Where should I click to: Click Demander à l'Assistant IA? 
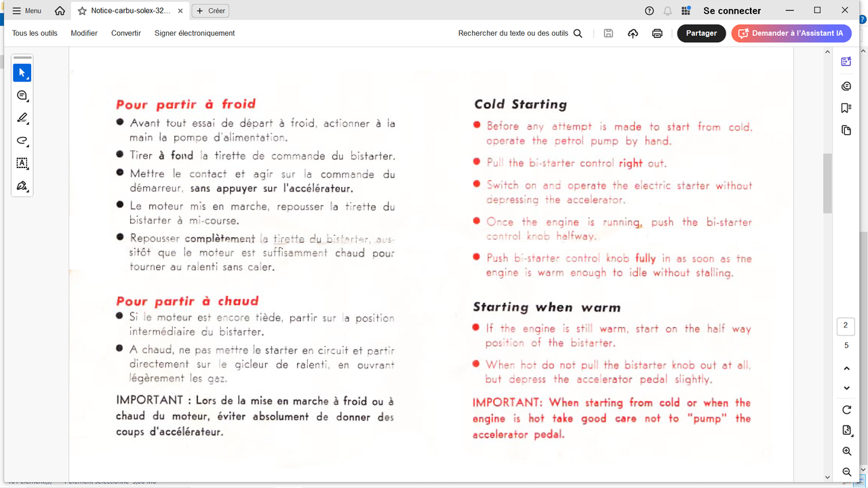point(791,33)
